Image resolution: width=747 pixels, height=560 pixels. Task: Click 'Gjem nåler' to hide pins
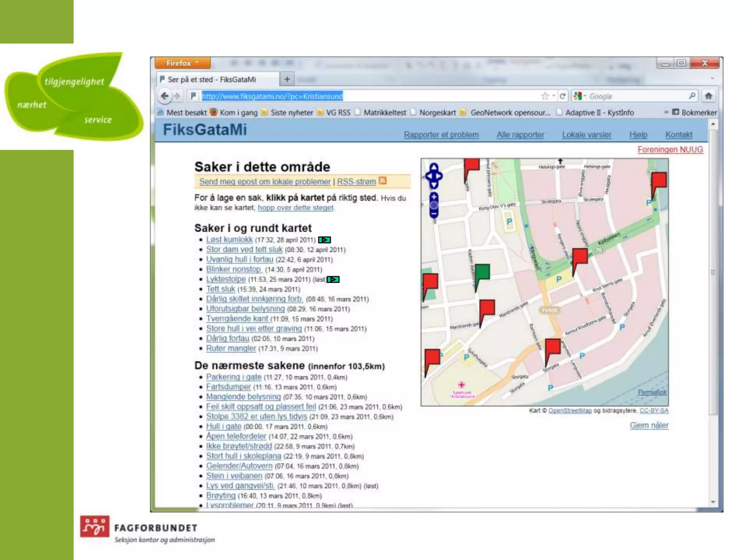coord(649,425)
